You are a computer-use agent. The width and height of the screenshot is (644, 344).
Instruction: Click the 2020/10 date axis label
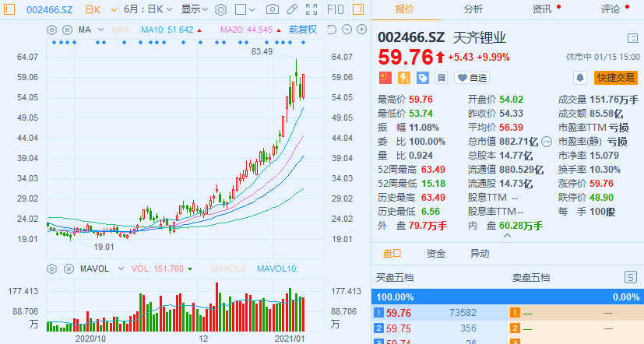coord(90,339)
